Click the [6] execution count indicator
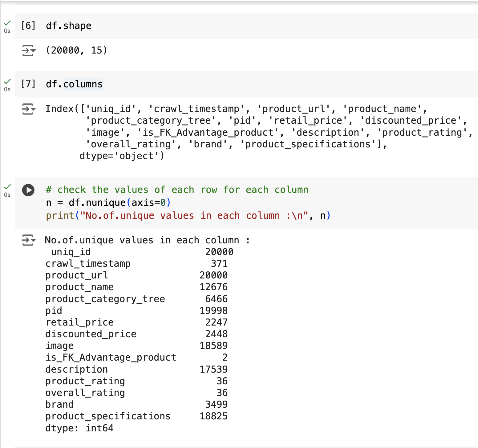The width and height of the screenshot is (478, 448). (28, 26)
